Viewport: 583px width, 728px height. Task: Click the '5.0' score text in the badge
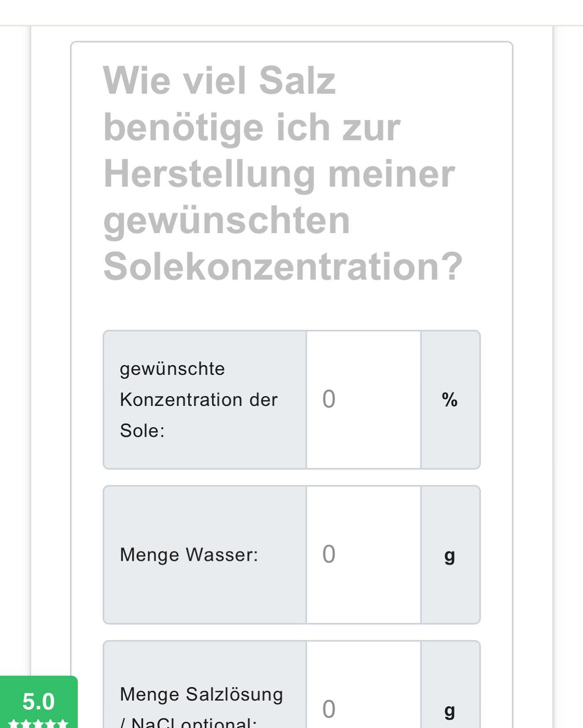(39, 701)
